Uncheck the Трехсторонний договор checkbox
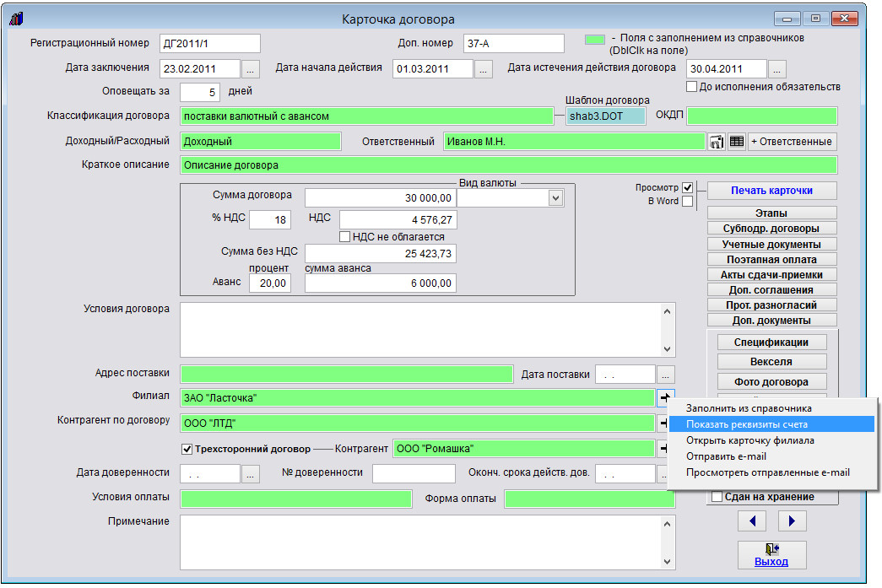This screenshot has width=882, height=588. tap(187, 449)
